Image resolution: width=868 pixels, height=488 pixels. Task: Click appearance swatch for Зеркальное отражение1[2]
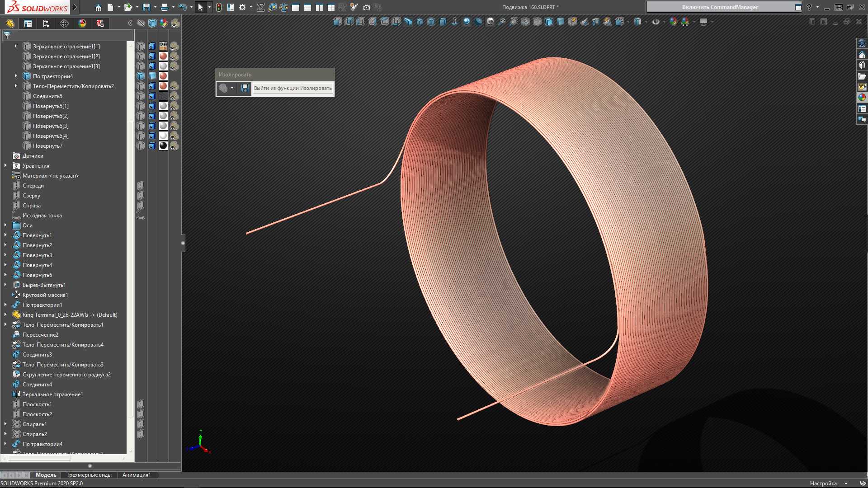click(x=163, y=56)
